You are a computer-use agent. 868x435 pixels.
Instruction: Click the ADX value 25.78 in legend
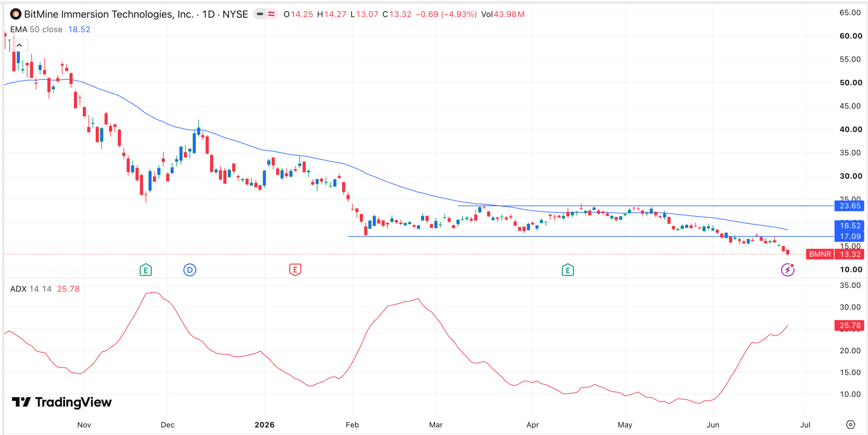(x=68, y=289)
